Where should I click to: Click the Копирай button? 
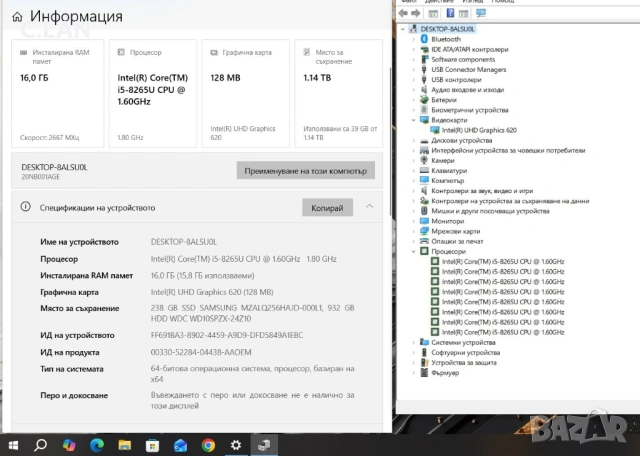click(327, 208)
